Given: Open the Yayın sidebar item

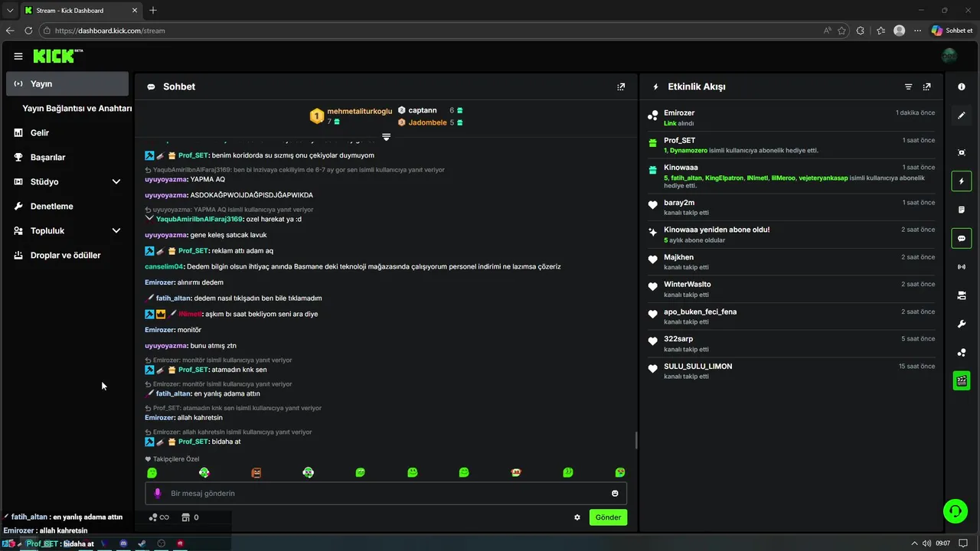Looking at the screenshot, I should pyautogui.click(x=67, y=84).
